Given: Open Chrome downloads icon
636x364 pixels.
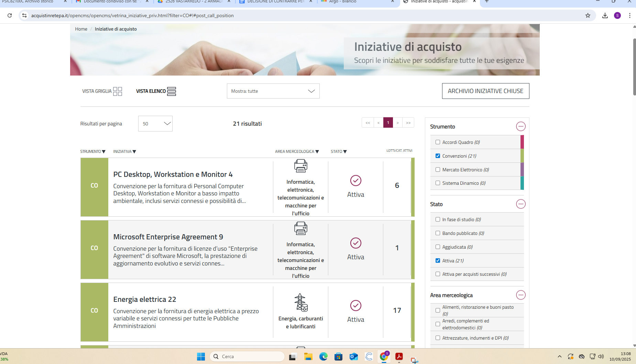Looking at the screenshot, I should [x=605, y=15].
